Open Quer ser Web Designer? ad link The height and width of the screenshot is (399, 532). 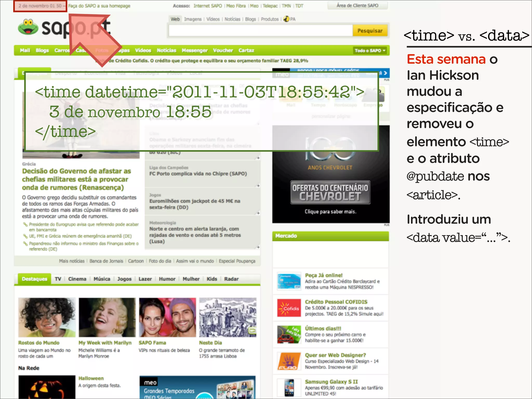click(335, 355)
